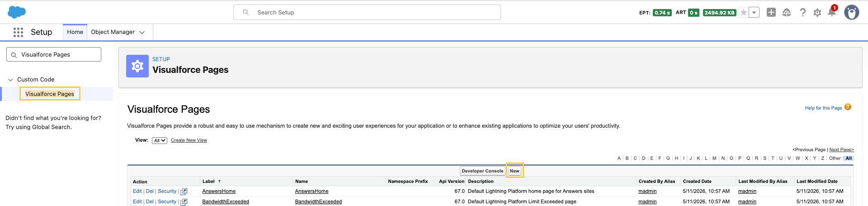
Task: Delete the BandwidthExceeded page
Action: click(150, 201)
